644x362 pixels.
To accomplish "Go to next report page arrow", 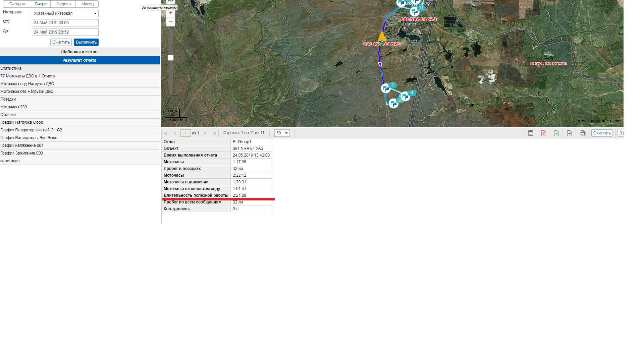I will [x=205, y=133].
